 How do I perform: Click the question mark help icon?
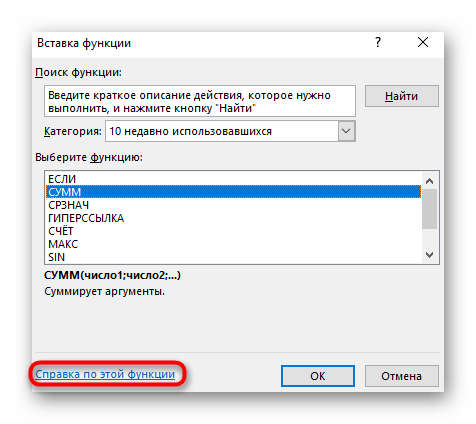pos(378,42)
